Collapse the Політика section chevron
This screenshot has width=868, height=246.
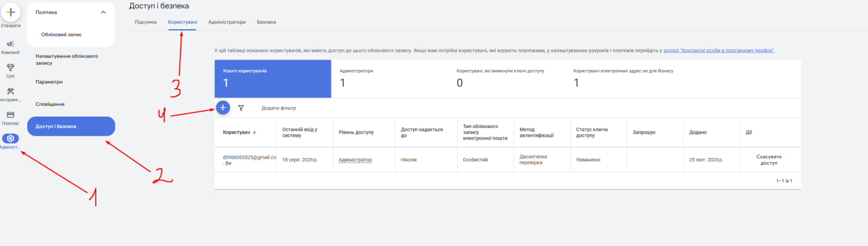(x=103, y=12)
